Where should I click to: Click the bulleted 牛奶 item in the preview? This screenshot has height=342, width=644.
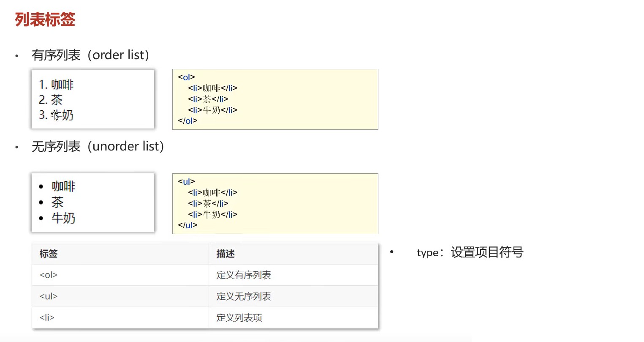coord(63,218)
